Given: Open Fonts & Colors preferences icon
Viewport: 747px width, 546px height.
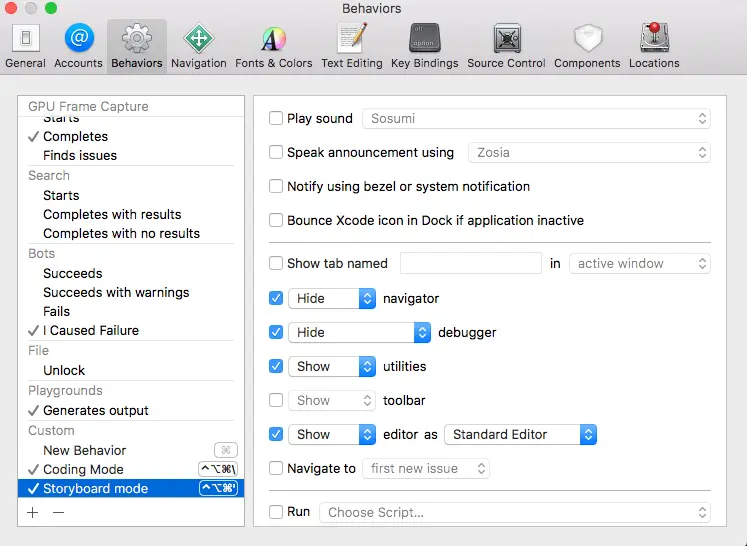Looking at the screenshot, I should pos(273,38).
